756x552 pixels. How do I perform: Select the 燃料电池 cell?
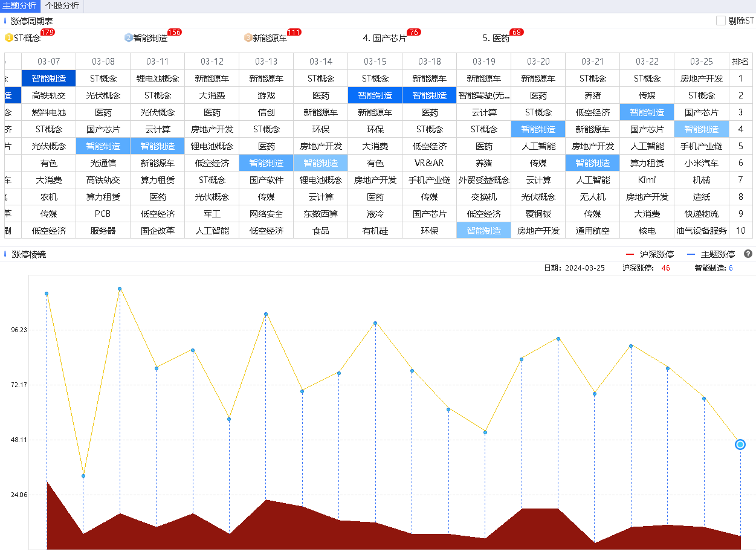[49, 112]
